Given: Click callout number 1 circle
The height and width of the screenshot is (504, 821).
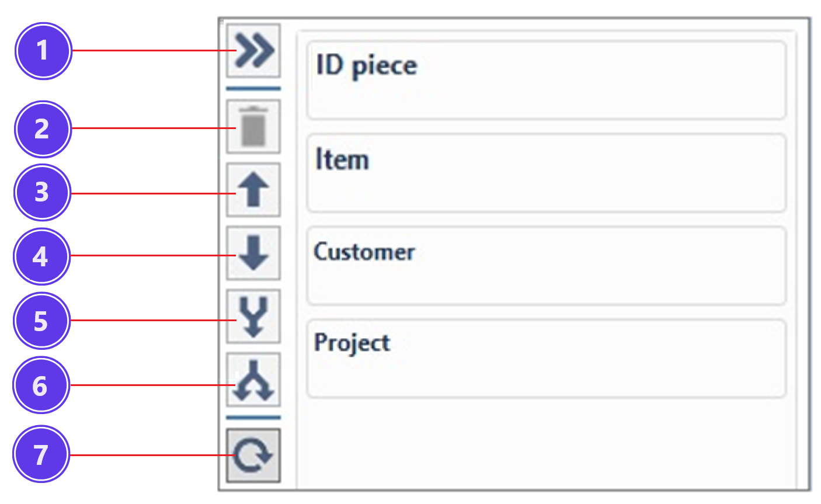Looking at the screenshot, I should click(x=43, y=51).
